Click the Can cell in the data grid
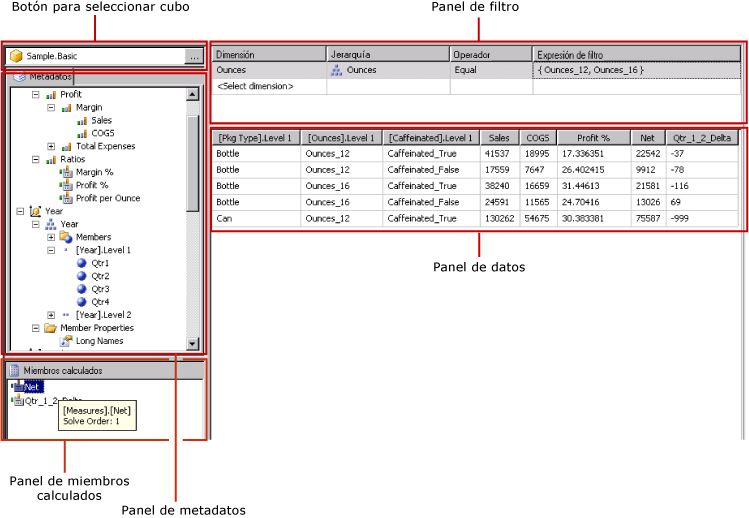The image size is (749, 518). point(256,218)
